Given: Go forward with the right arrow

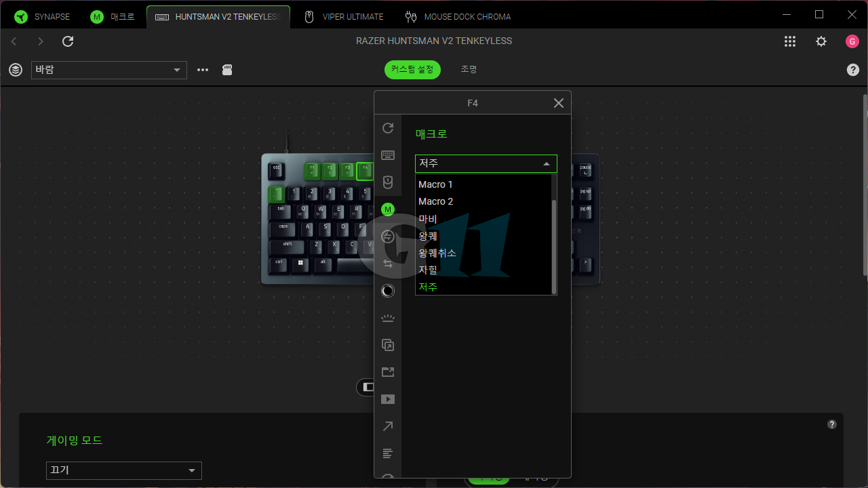Looking at the screenshot, I should click(x=41, y=41).
